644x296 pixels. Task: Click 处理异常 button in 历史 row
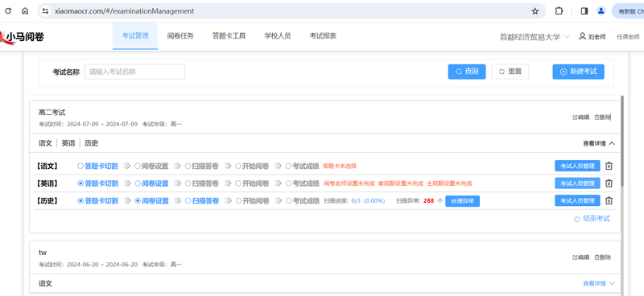[462, 201]
